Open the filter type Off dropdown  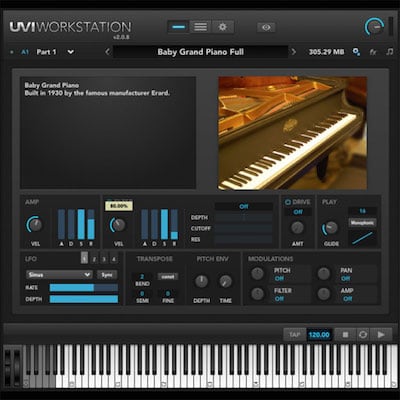pos(244,207)
